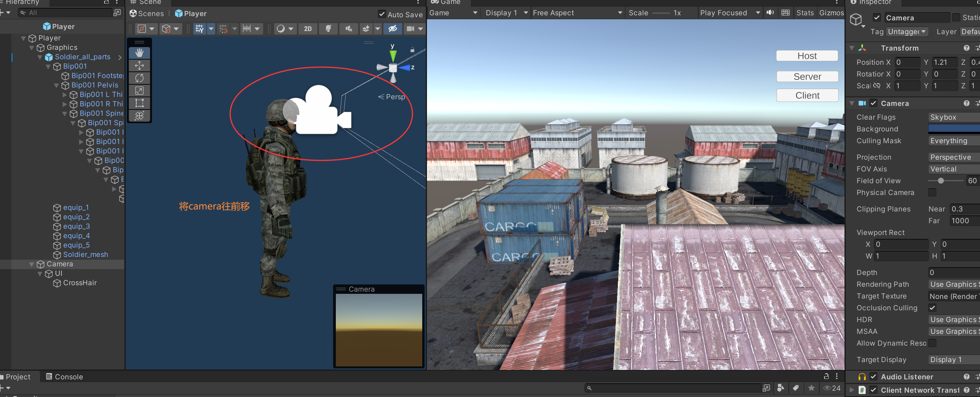The image size is (980, 397).
Task: Switch to the Console tab
Action: [64, 377]
